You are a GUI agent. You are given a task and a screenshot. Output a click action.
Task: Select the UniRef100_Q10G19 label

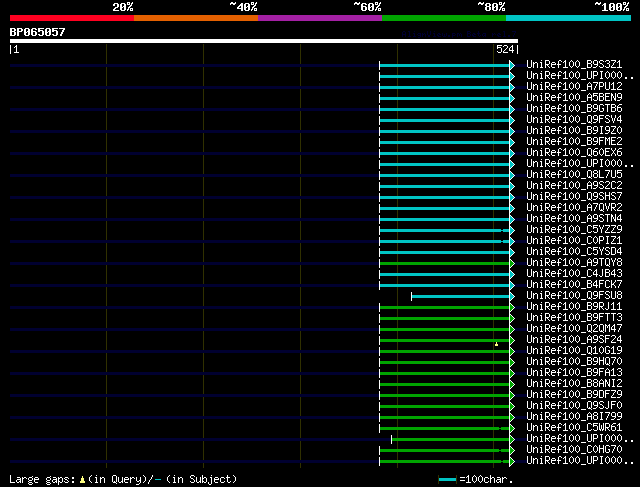coord(574,351)
